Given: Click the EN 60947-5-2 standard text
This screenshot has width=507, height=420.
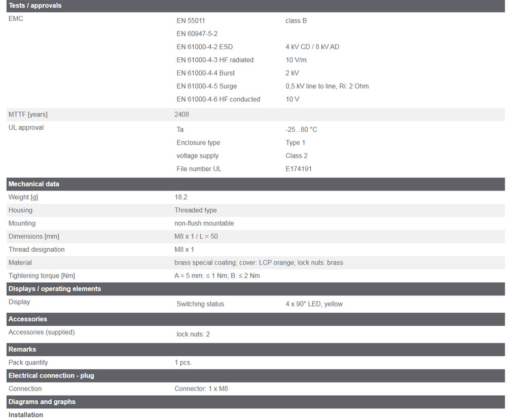Looking at the screenshot, I should tap(197, 34).
